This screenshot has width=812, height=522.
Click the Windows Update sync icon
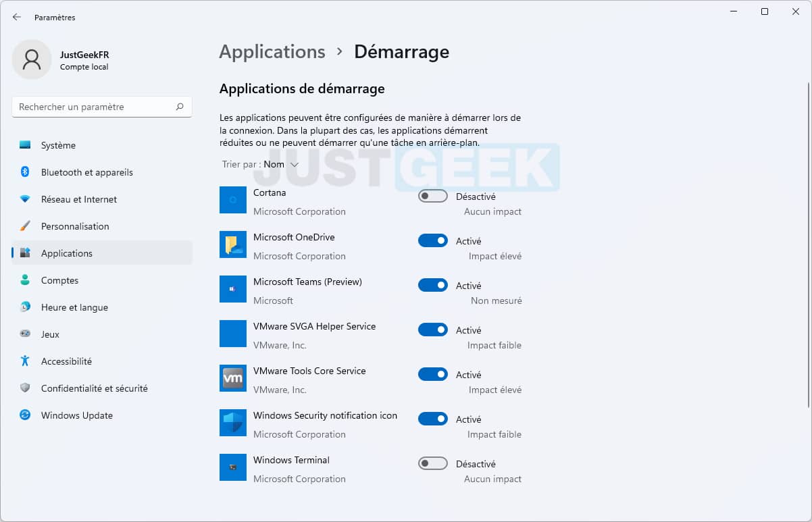(25, 415)
